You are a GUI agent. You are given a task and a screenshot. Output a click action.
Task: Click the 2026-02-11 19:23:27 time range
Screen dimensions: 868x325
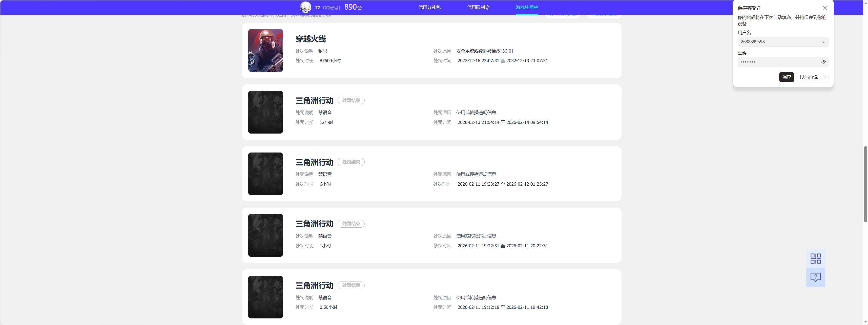coord(502,184)
